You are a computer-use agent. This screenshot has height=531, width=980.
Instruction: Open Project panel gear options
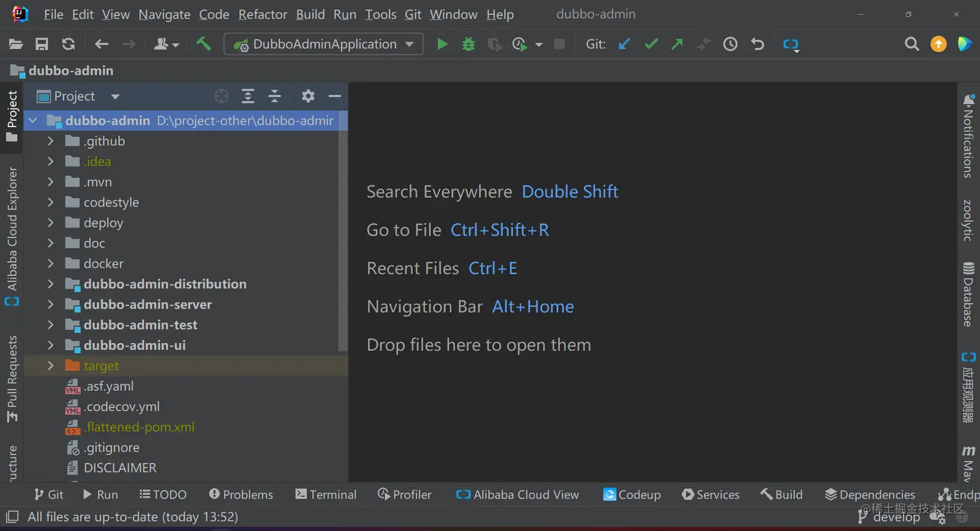tap(308, 96)
